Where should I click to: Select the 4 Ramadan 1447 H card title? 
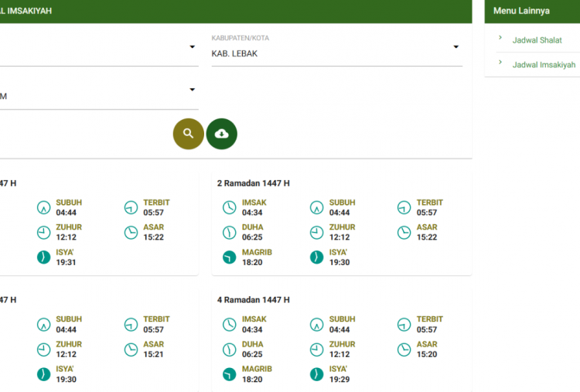pos(254,300)
